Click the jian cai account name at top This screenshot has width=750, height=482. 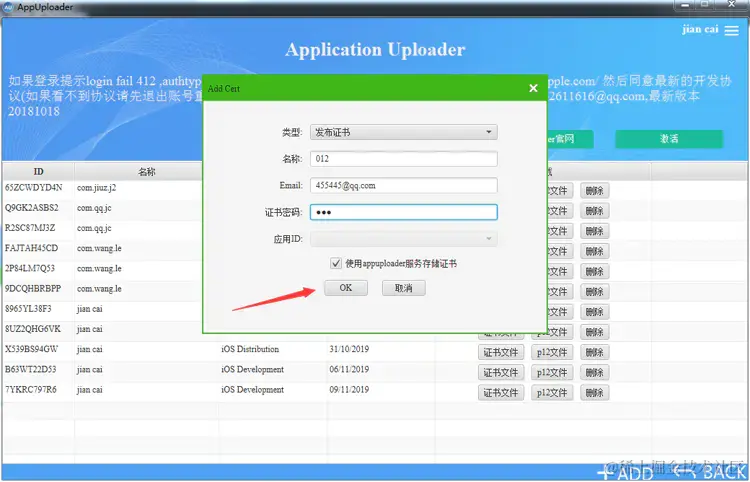point(700,29)
